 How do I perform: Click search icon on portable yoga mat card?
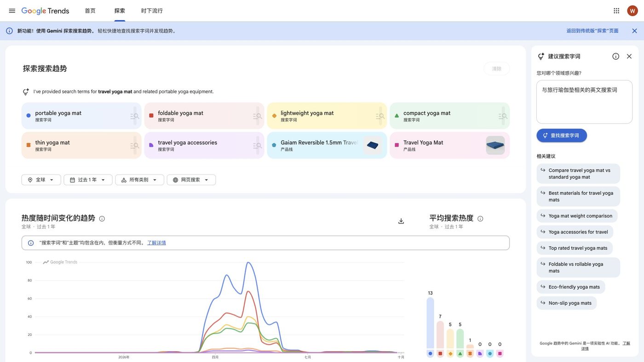135,116
